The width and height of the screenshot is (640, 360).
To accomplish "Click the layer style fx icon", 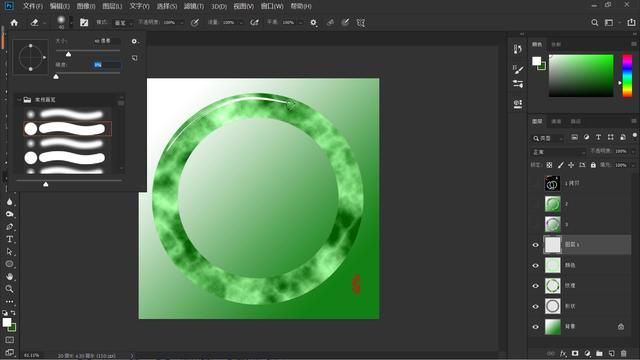I will point(563,353).
